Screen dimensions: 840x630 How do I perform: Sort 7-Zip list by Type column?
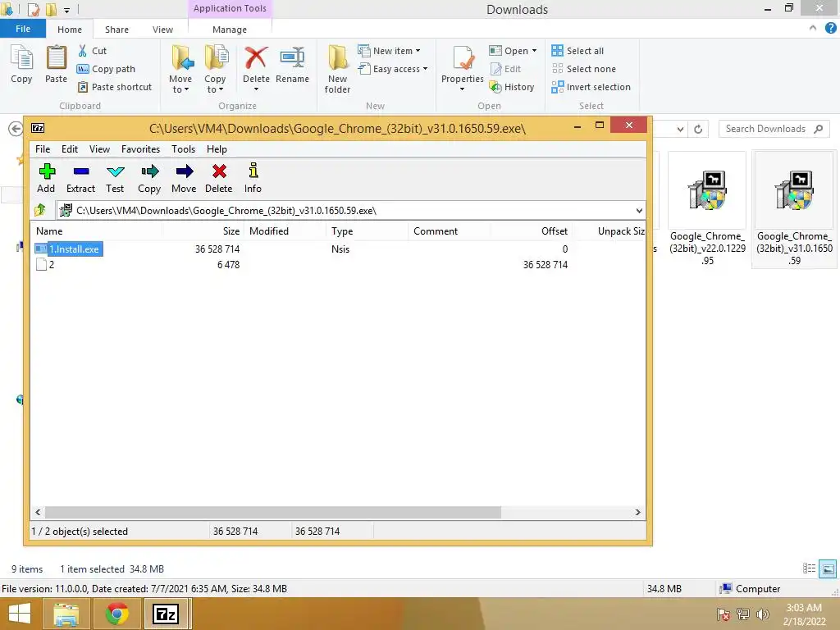[367, 231]
